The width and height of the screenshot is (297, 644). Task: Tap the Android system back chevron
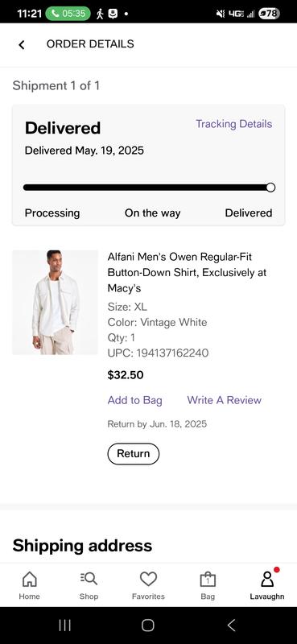coord(232,625)
